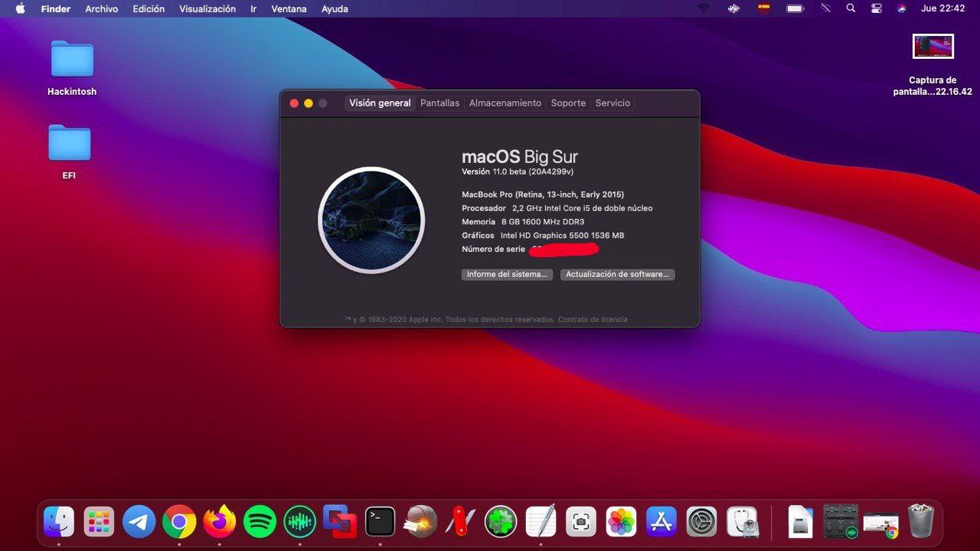The height and width of the screenshot is (551, 980).
Task: Open Launchpad in the dock
Action: [x=99, y=522]
